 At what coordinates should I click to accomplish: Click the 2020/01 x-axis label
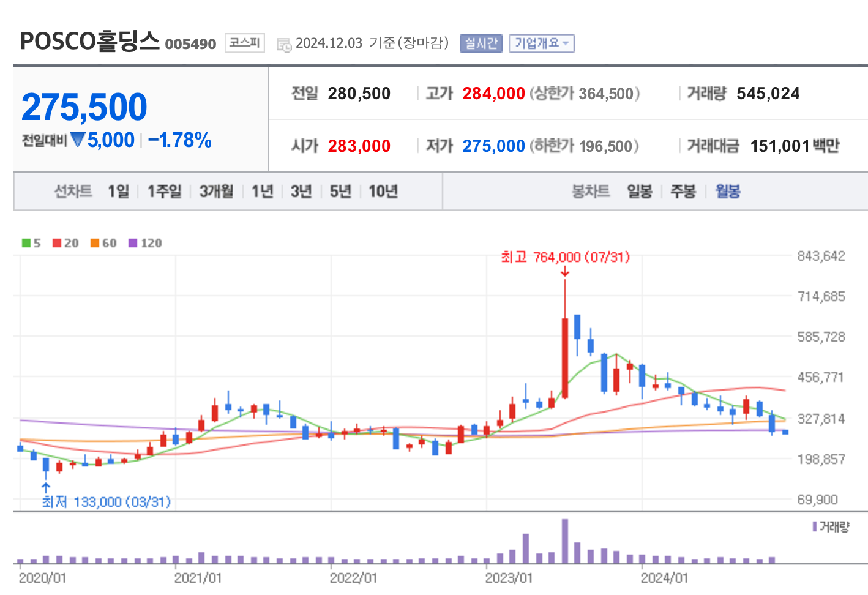42,578
